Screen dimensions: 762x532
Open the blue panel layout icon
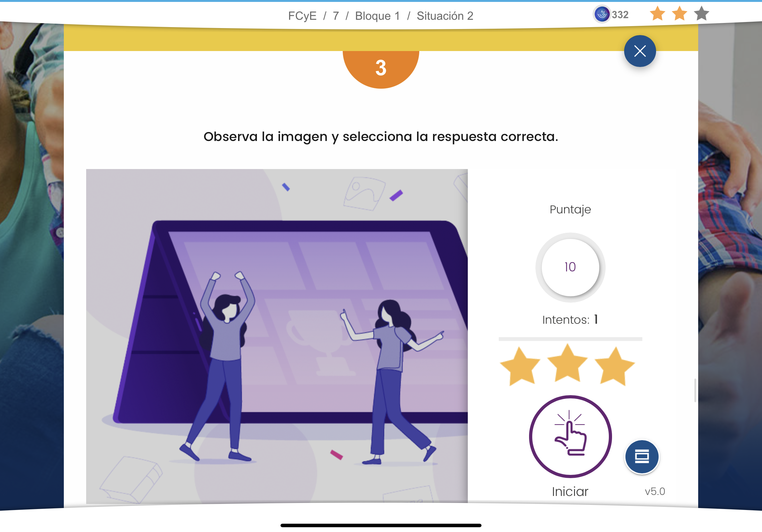[x=642, y=456]
